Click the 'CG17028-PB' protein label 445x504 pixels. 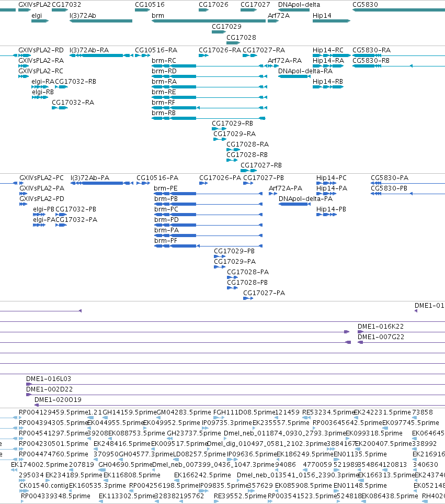247,283
